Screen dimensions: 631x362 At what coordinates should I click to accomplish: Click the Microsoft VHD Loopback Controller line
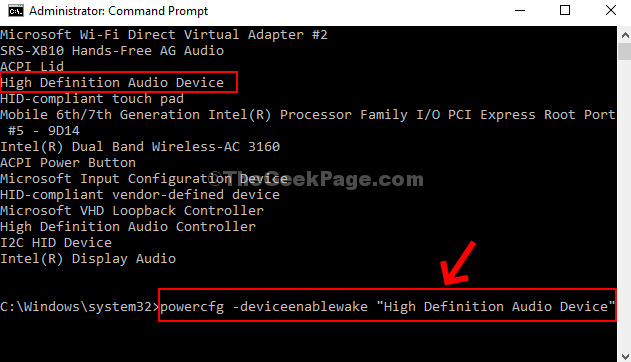(x=132, y=210)
